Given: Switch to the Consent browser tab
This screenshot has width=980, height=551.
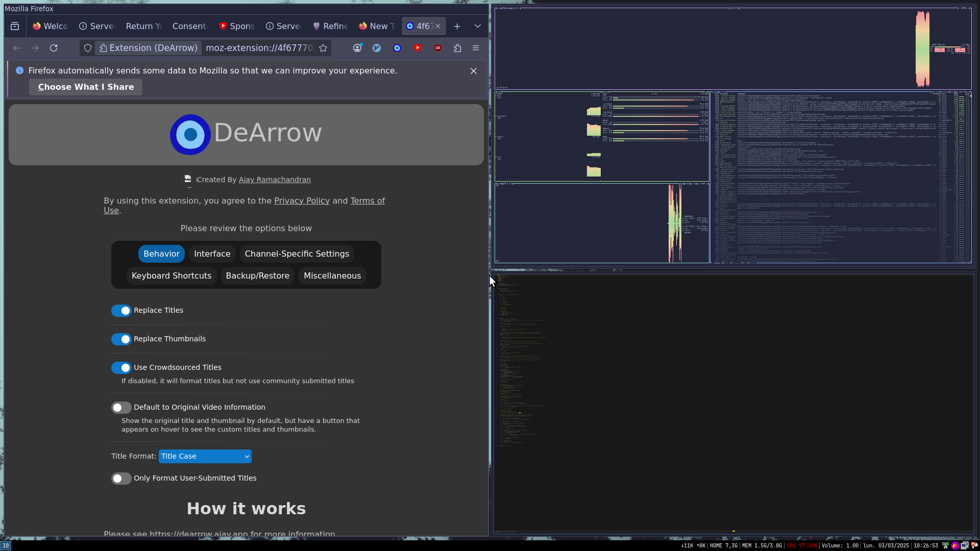Looking at the screenshot, I should coord(190,26).
